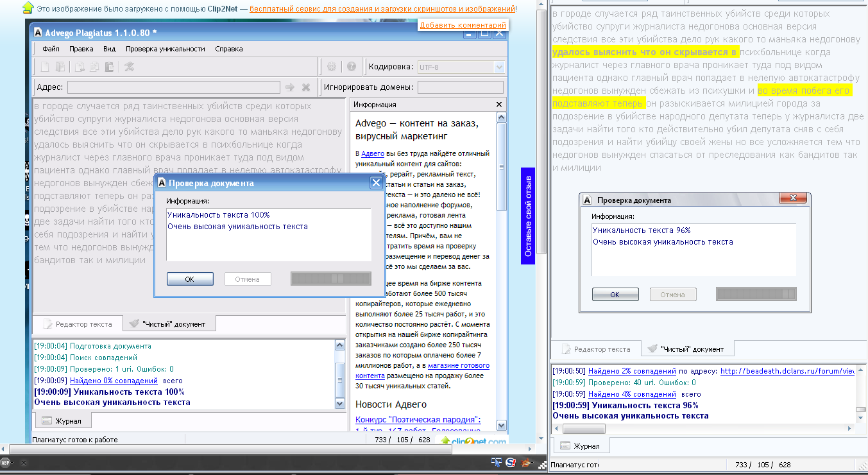Screen dimensions: 868x475
Task: Click OK in the 96% uniqueness dialog
Action: (615, 295)
